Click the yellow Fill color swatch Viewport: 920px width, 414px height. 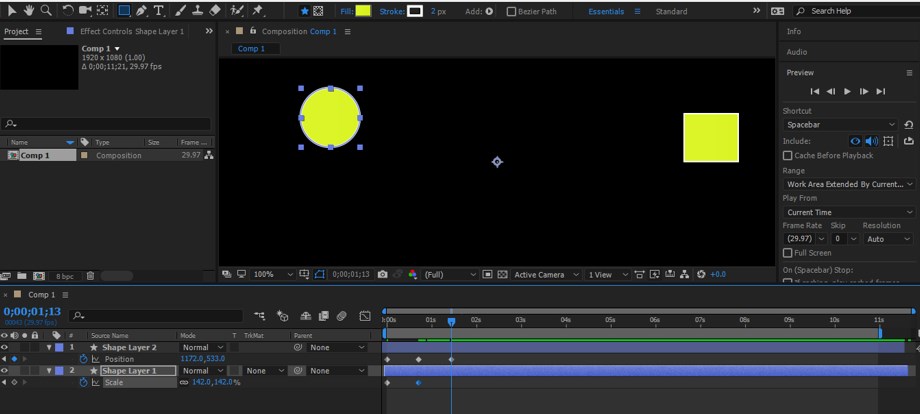362,11
